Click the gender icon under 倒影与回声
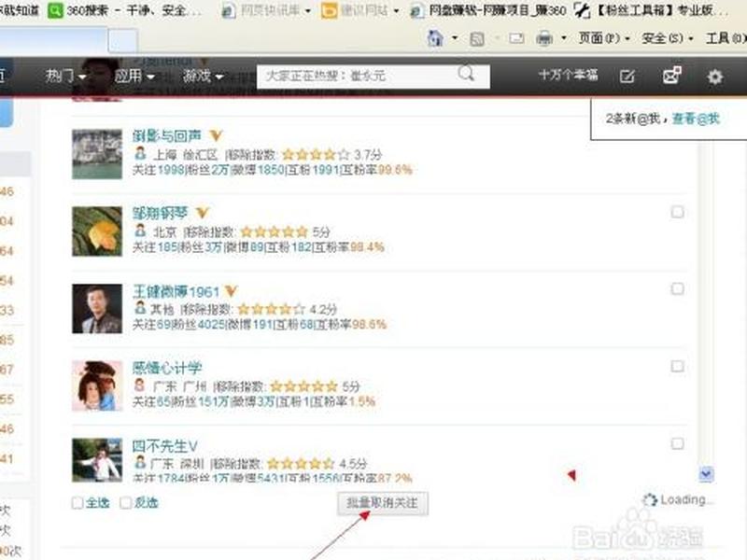The width and height of the screenshot is (747, 560). tap(140, 153)
